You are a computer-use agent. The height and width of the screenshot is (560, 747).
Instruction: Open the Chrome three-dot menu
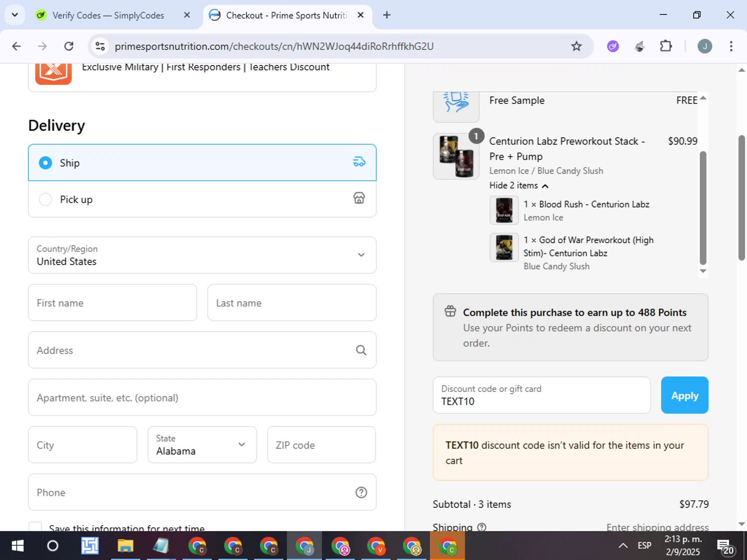pos(731,46)
